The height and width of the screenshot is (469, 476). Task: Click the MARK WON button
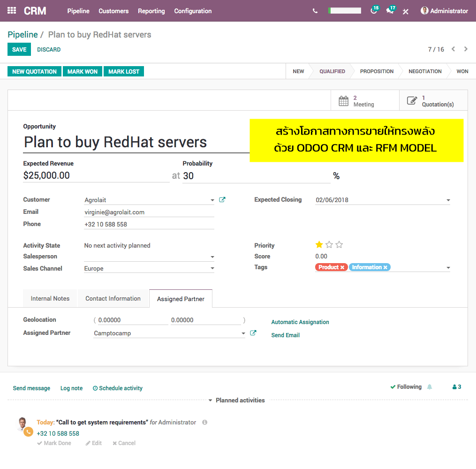pos(82,71)
